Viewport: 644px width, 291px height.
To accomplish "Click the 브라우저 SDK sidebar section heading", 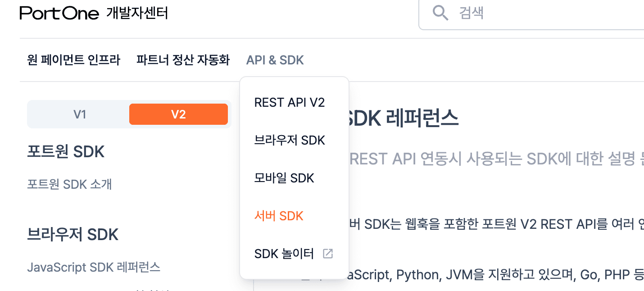I will pos(73,235).
